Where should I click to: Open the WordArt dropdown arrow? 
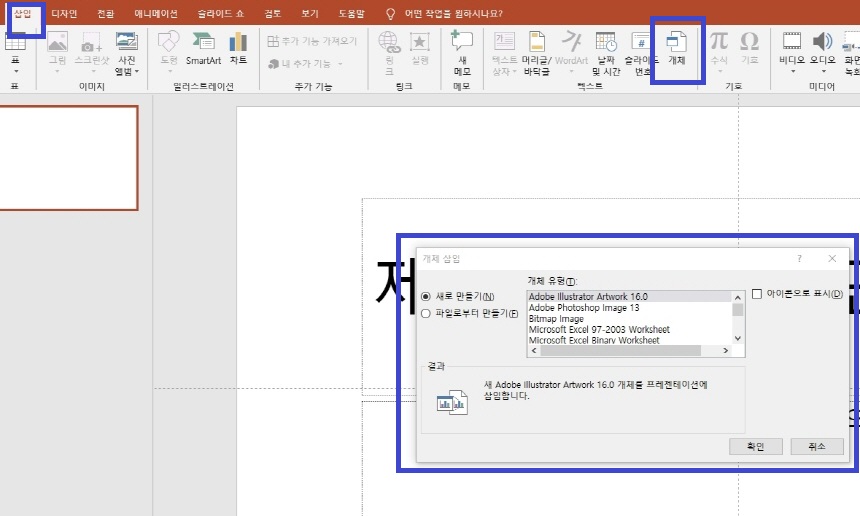click(572, 71)
